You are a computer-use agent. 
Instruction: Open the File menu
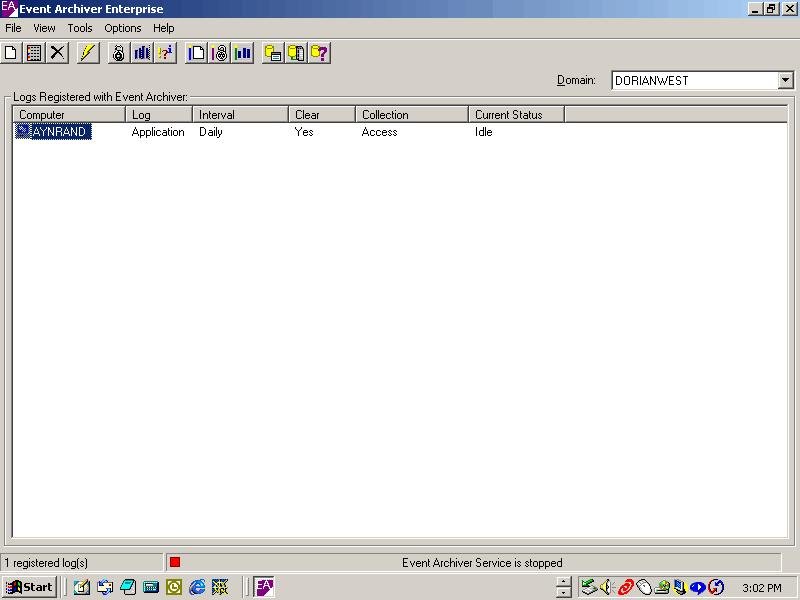click(13, 28)
